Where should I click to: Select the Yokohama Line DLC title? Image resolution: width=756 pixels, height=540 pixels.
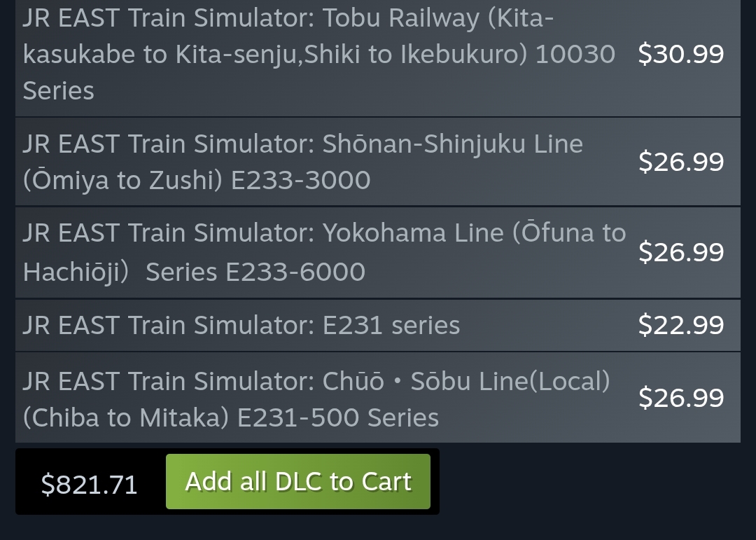(x=323, y=252)
